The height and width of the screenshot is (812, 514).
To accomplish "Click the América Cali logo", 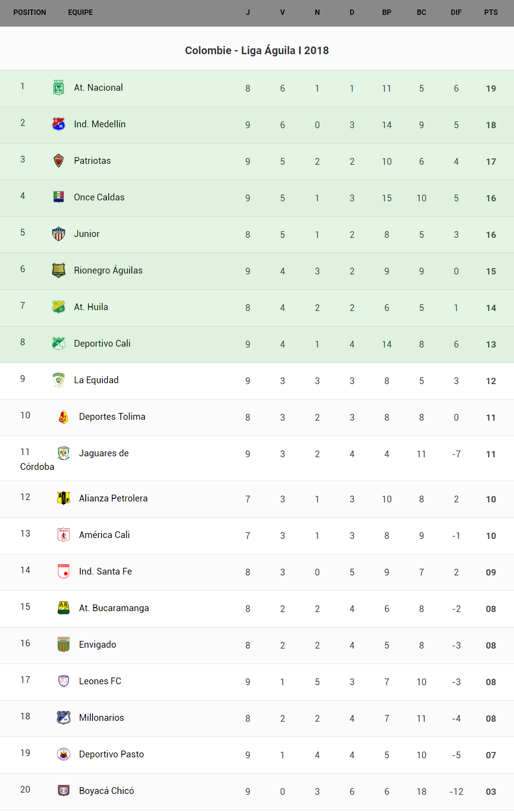I will tap(64, 534).
